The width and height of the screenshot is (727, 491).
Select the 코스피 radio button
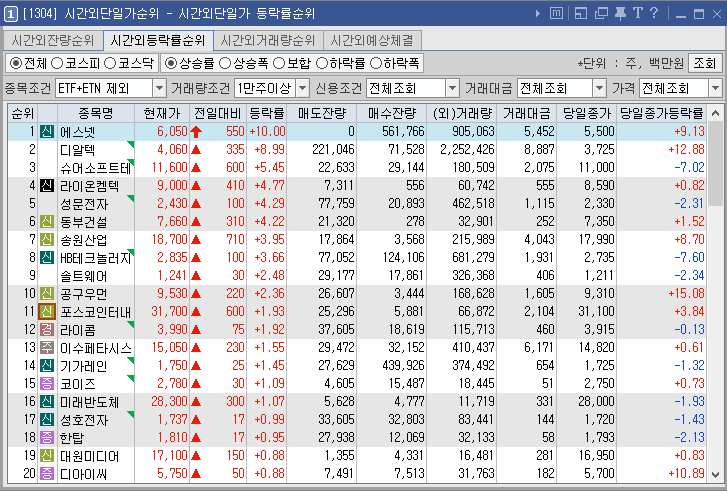coord(57,63)
